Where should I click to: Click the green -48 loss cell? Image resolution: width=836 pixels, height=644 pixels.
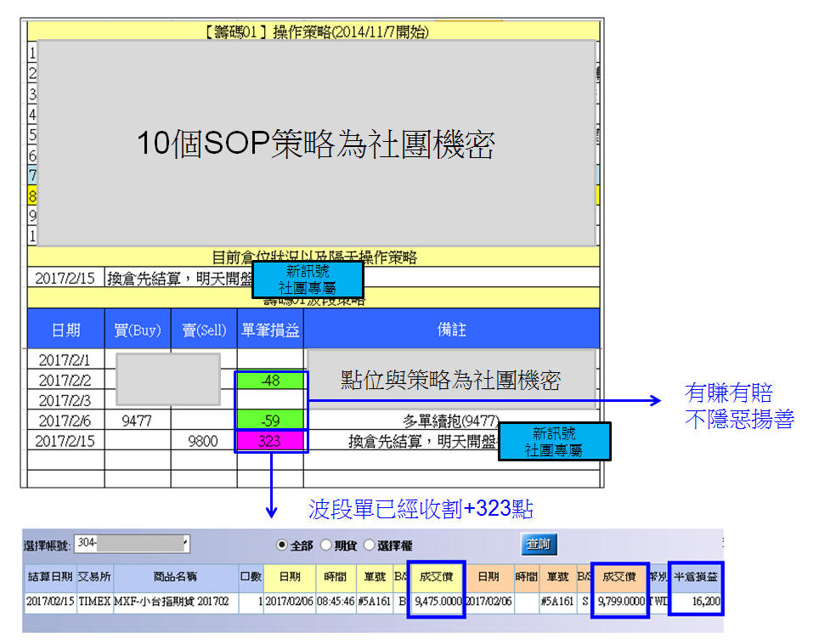click(x=270, y=381)
